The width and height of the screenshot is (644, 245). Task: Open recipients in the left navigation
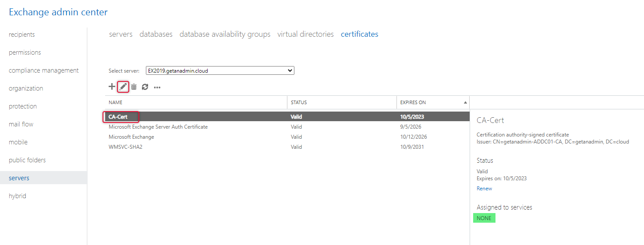[x=22, y=35]
